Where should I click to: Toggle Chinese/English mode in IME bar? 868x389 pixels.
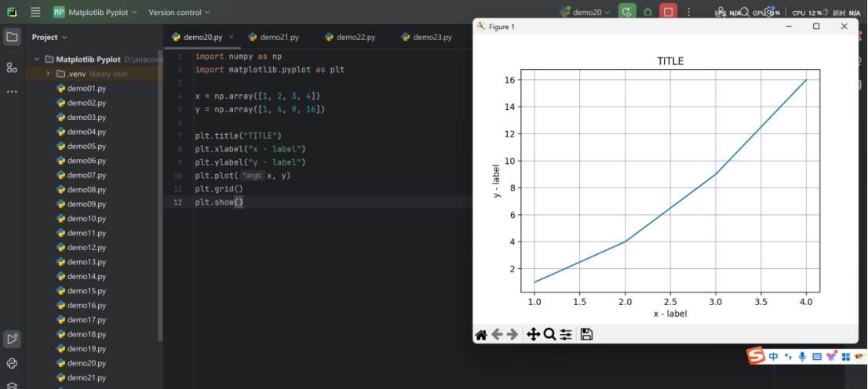(x=773, y=356)
